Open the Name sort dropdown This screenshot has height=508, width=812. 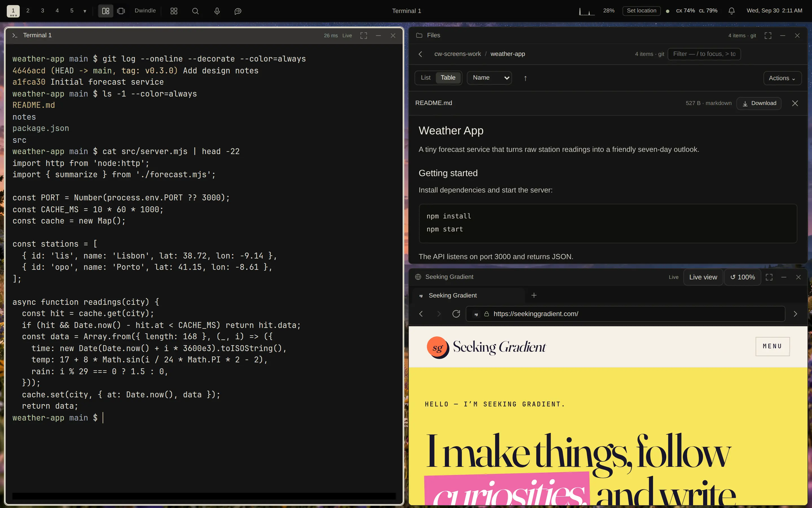[x=489, y=78]
